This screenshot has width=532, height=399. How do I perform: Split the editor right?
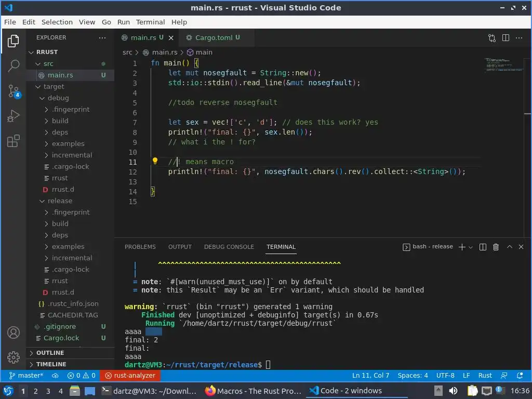click(x=506, y=37)
